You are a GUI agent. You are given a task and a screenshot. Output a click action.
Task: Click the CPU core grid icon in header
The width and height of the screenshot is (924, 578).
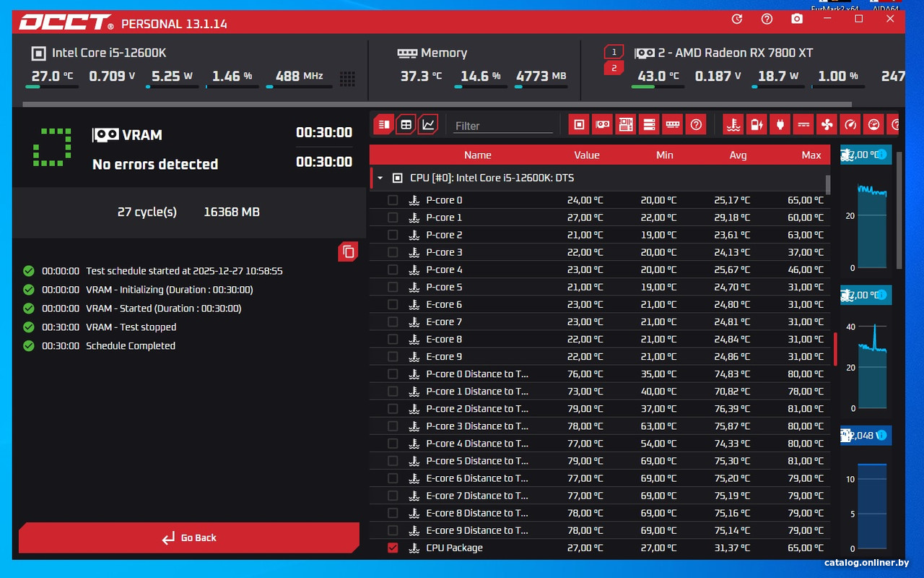point(347,78)
